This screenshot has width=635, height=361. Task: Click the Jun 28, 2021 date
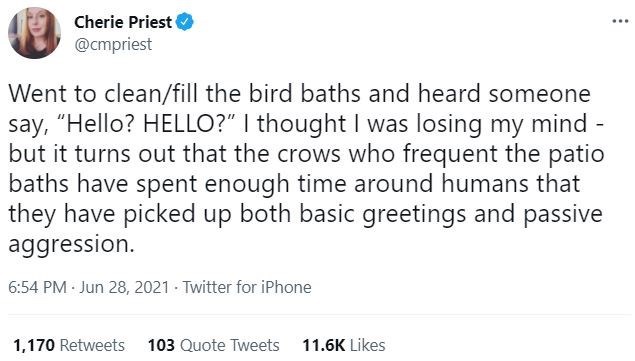(124, 287)
